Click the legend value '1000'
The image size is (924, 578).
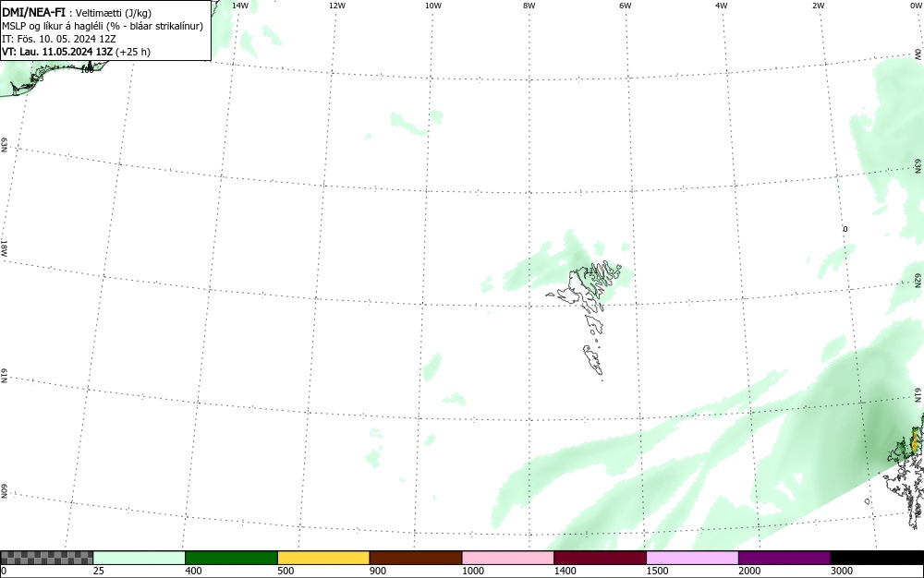click(473, 571)
